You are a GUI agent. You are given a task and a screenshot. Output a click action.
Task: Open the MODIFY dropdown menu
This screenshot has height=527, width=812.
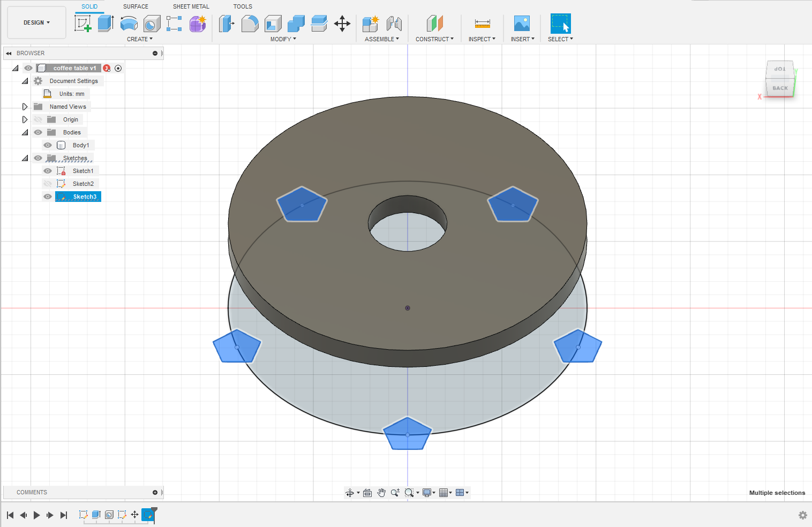(283, 39)
